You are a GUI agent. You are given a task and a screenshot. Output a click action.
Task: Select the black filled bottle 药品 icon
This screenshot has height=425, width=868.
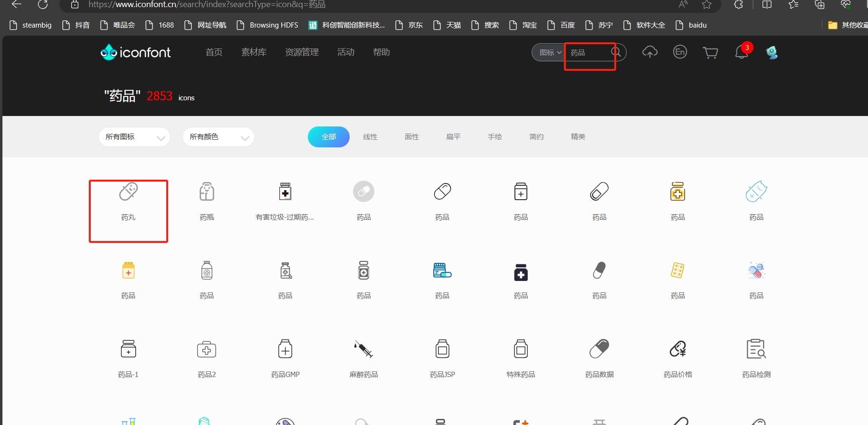pyautogui.click(x=521, y=272)
